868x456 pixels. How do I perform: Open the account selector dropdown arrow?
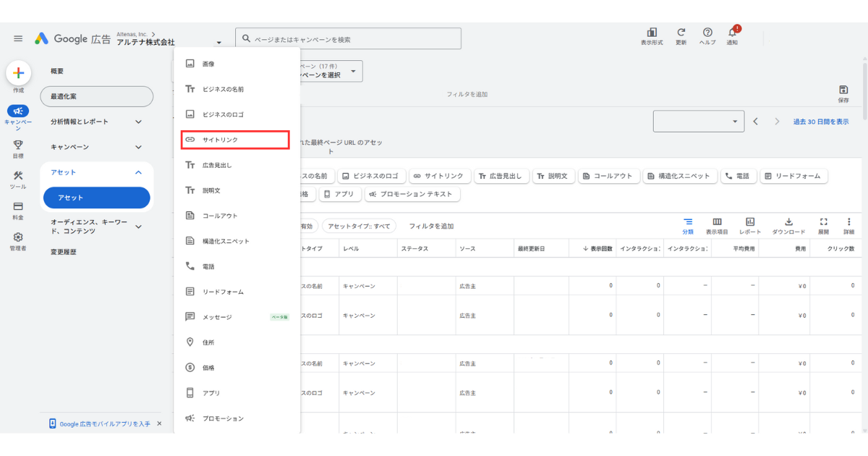click(218, 43)
